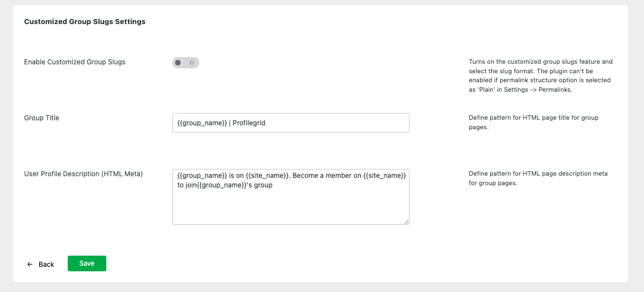Click the small off-indicator circle in the switch
This screenshot has height=292, width=644.
click(x=192, y=63)
